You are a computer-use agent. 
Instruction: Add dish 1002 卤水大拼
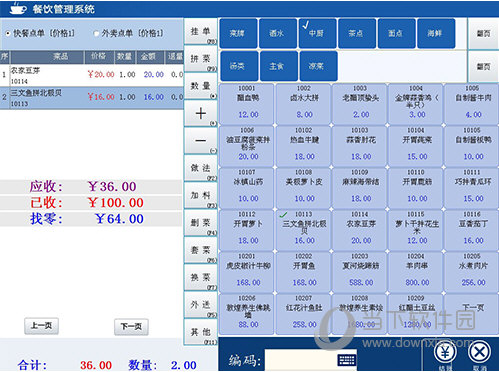point(303,104)
